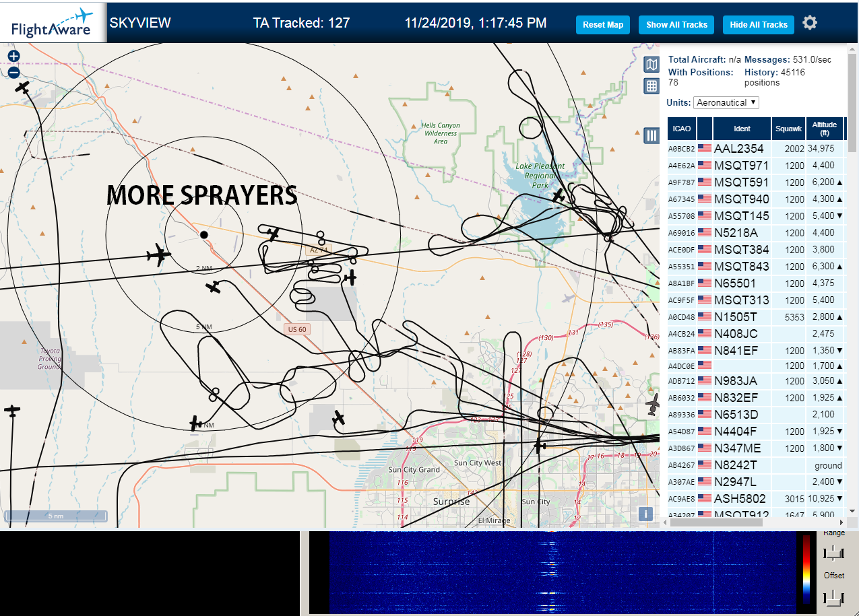Click the FlightAware logo
This screenshot has width=859, height=616.
[53, 22]
